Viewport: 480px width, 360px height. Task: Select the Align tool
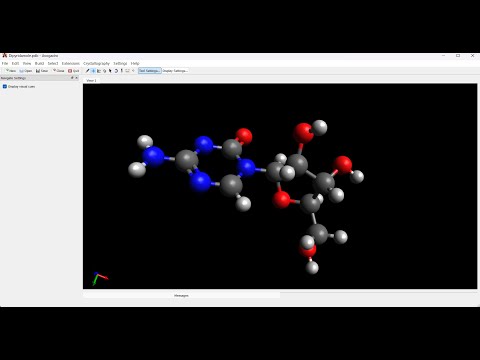pos(133,71)
